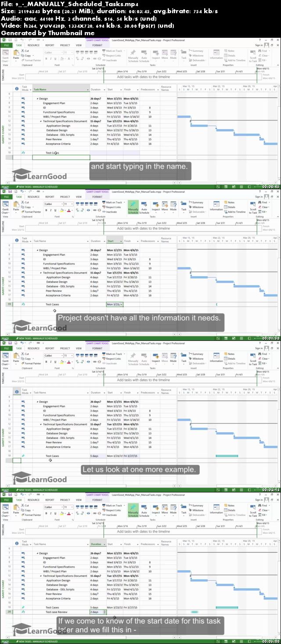Switch to PROJECT tab in the 00:02:15 frame
The height and width of the screenshot is (644, 281).
pyautogui.click(x=65, y=348)
